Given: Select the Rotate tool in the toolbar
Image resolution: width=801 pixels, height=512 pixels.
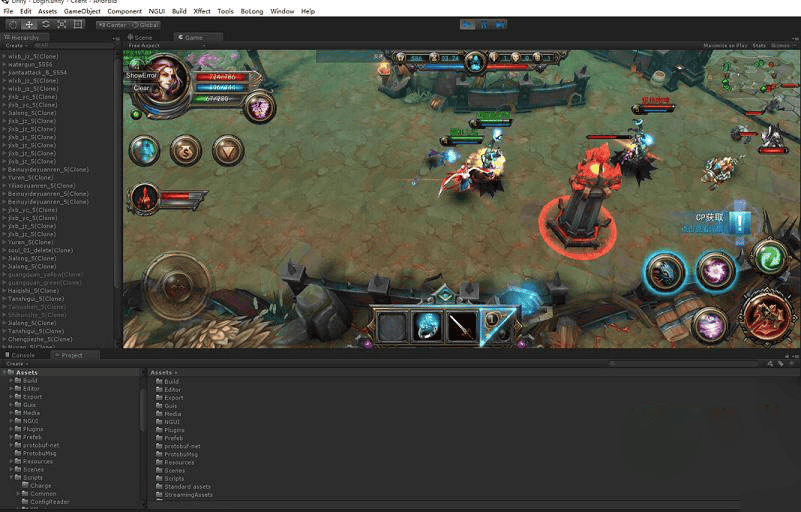Looking at the screenshot, I should click(45, 24).
